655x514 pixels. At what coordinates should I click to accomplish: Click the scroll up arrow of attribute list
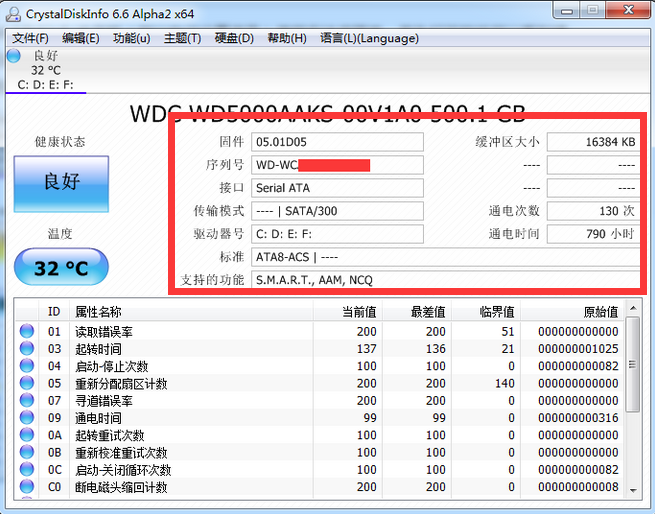coord(633,308)
